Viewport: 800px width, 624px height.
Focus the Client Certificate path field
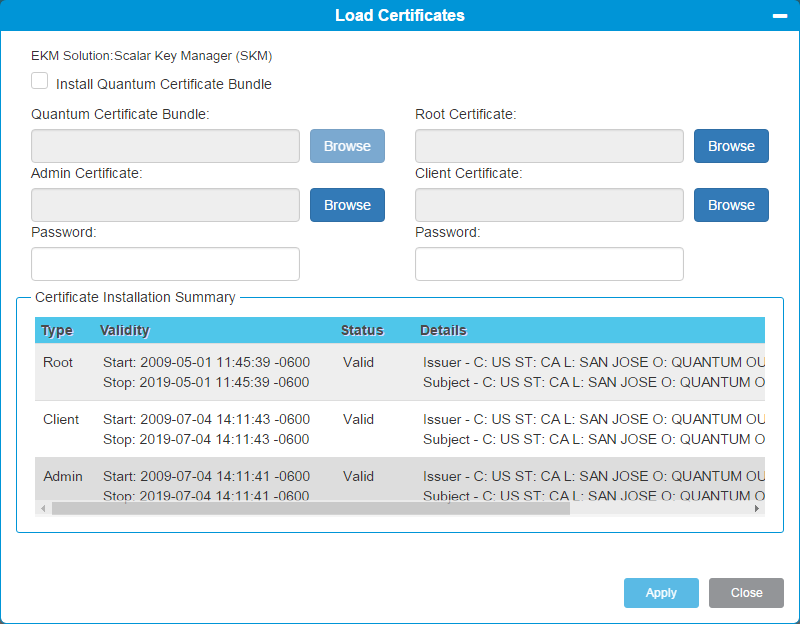pyautogui.click(x=549, y=205)
